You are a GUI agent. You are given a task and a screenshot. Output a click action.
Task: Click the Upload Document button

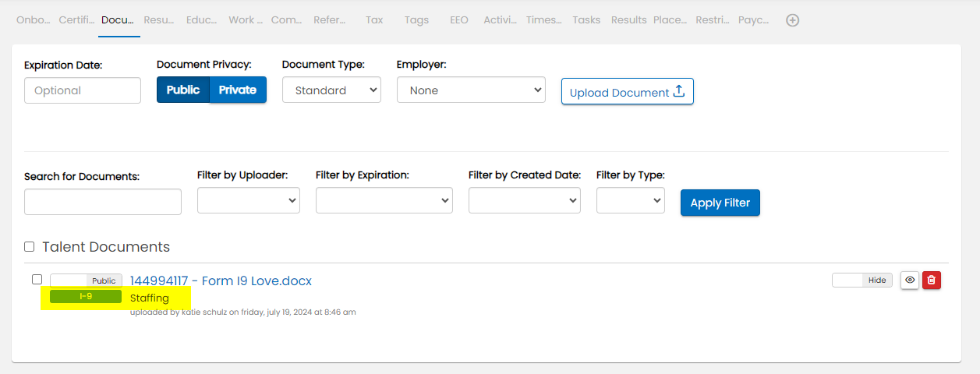point(628,91)
